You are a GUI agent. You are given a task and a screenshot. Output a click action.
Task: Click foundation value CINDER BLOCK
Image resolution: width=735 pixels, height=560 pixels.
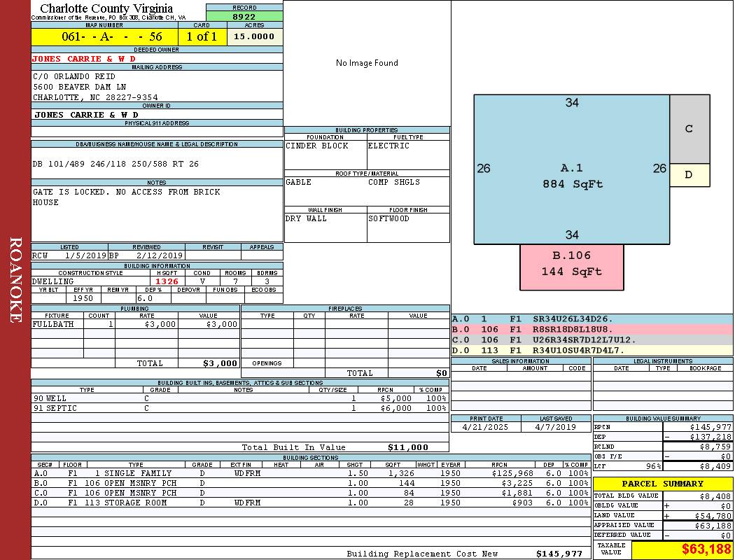317,146
